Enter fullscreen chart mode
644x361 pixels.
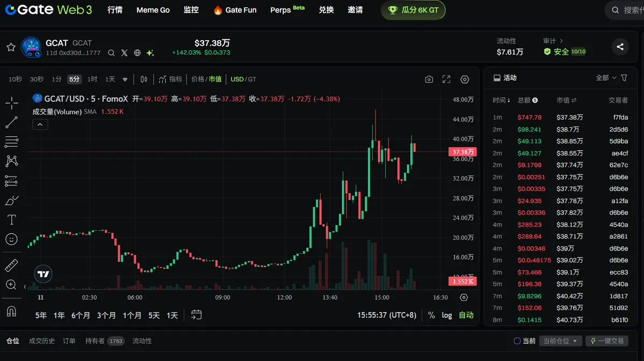(x=446, y=79)
